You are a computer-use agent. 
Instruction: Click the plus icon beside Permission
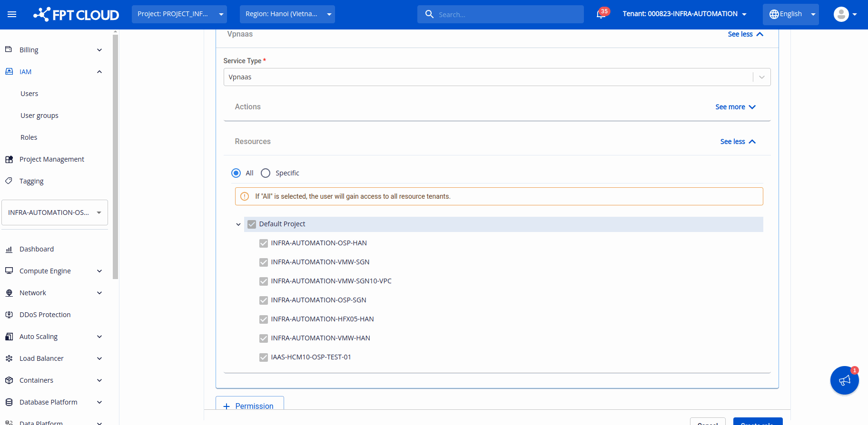(x=227, y=406)
